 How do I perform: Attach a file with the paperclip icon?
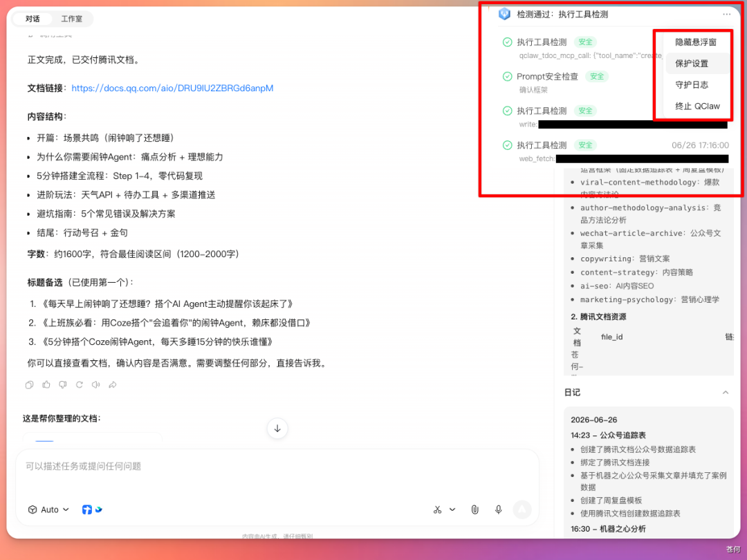475,510
